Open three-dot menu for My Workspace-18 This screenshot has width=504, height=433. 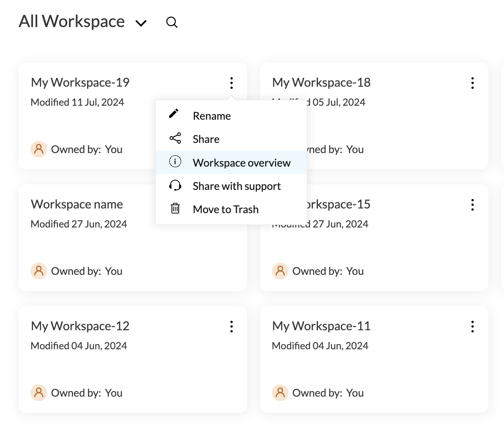coord(472,83)
